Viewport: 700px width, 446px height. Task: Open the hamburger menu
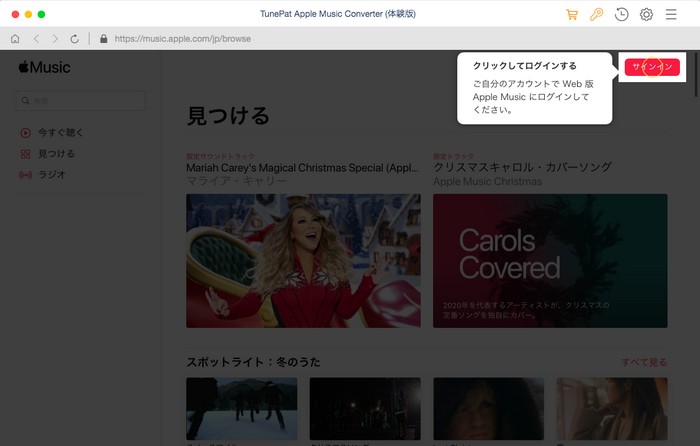(671, 14)
